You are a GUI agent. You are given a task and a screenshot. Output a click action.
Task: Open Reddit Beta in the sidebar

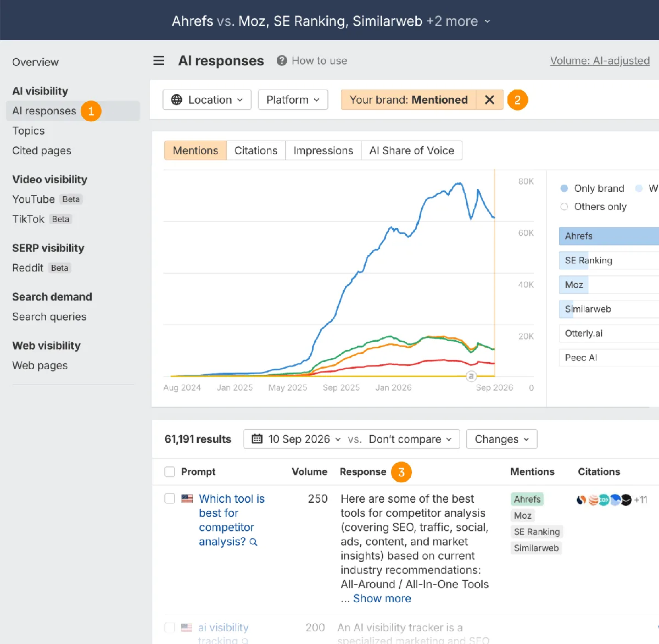[42, 268]
